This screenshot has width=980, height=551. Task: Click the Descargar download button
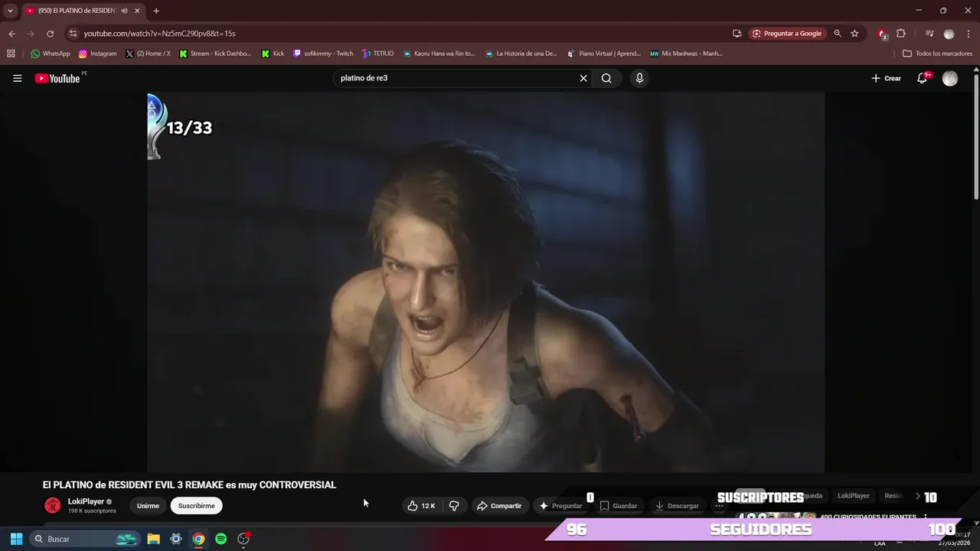[676, 506]
